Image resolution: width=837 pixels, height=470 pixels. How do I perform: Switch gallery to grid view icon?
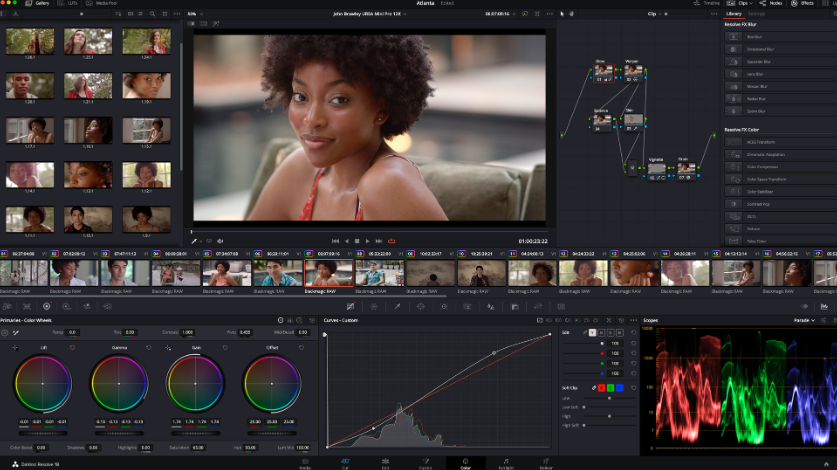(x=130, y=14)
